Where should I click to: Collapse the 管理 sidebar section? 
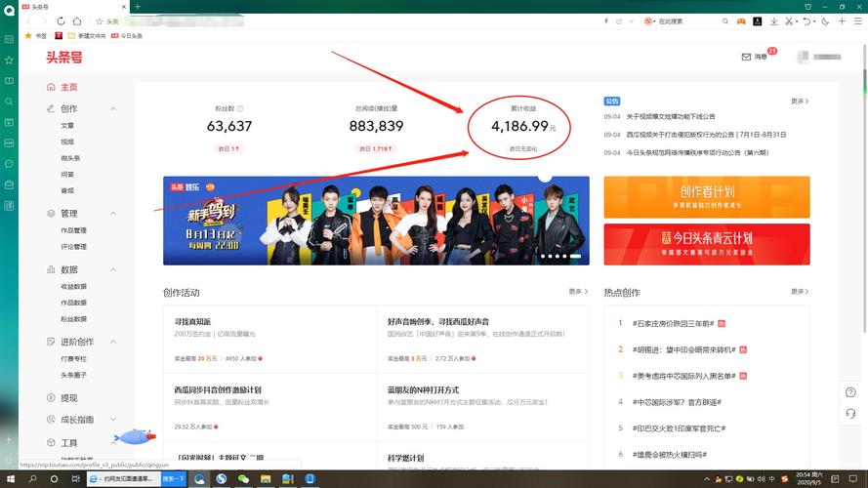113,213
